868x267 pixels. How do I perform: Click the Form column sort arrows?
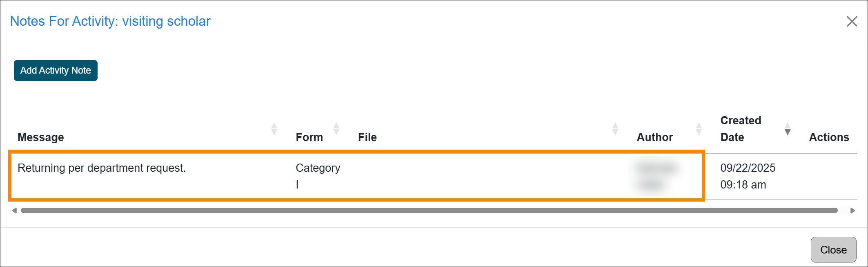pos(336,128)
